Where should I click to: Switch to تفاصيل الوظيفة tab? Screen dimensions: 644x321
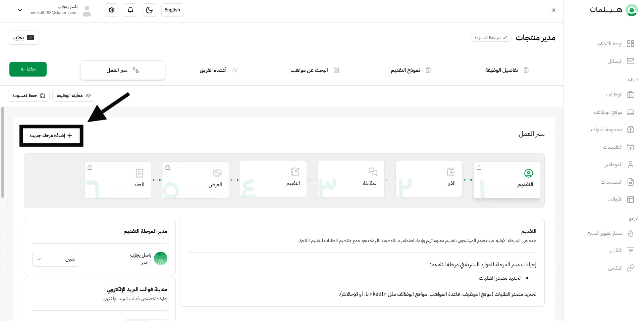pyautogui.click(x=506, y=70)
